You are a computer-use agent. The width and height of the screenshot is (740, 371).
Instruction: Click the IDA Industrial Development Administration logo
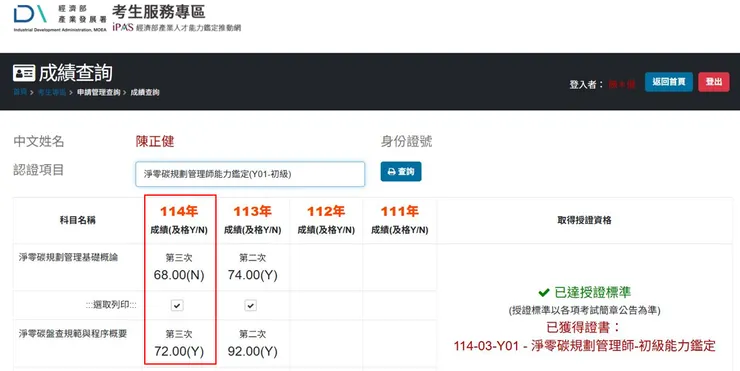tap(60, 18)
